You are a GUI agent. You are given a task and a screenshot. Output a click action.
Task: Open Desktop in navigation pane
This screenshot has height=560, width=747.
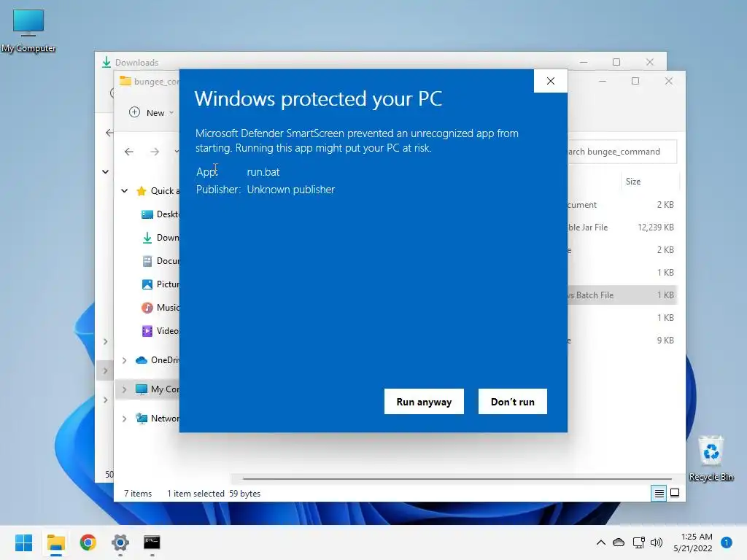[160, 214]
